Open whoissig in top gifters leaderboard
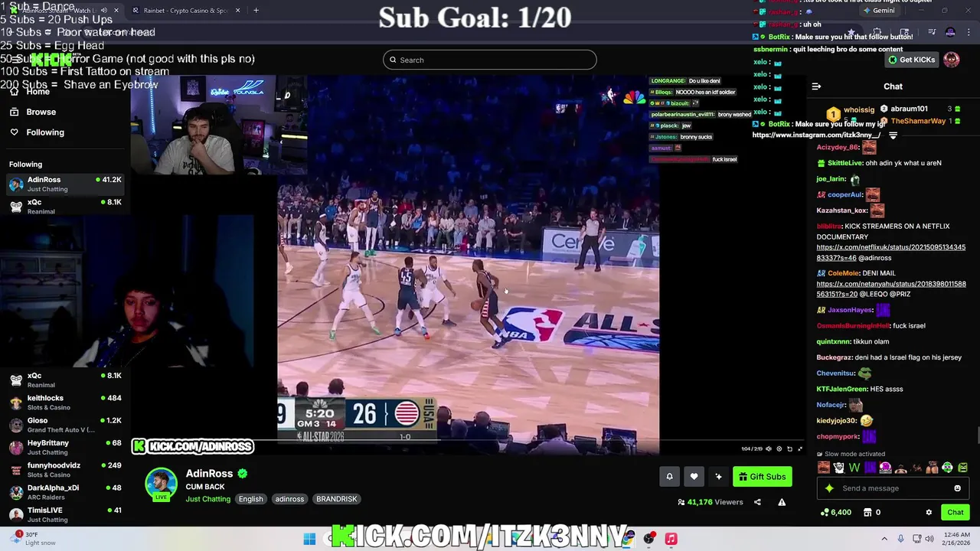This screenshot has width=980, height=551. [858, 109]
